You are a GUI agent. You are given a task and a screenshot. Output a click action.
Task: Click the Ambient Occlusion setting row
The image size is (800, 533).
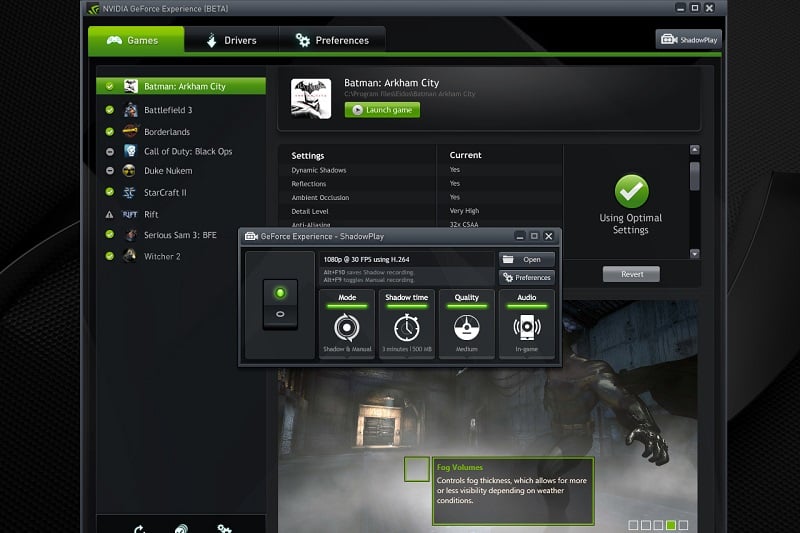tap(420, 197)
